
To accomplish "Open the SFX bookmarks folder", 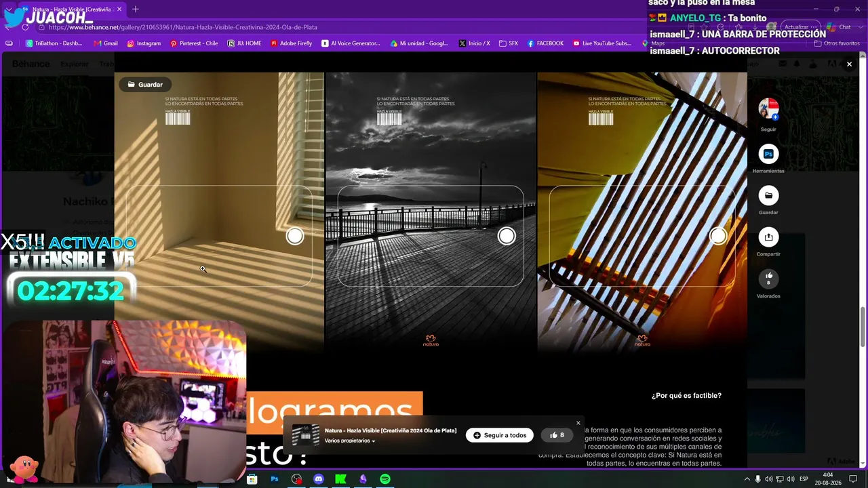I will coord(508,43).
